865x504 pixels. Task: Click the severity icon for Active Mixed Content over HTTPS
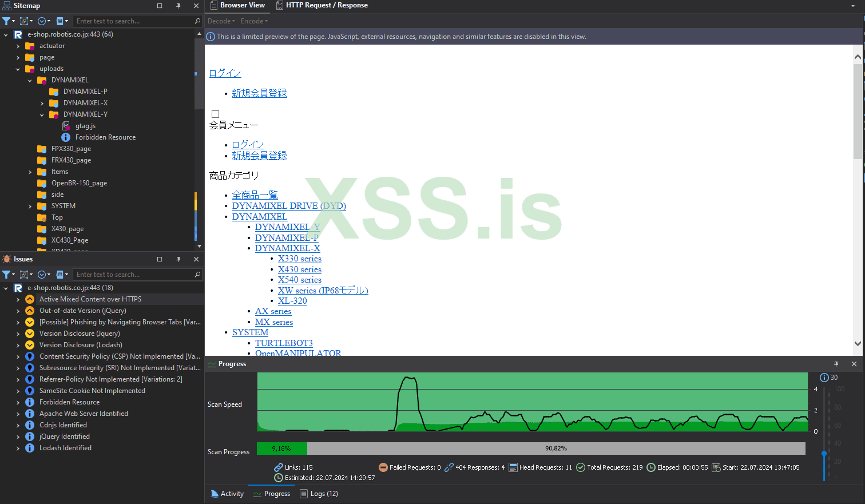pos(30,299)
